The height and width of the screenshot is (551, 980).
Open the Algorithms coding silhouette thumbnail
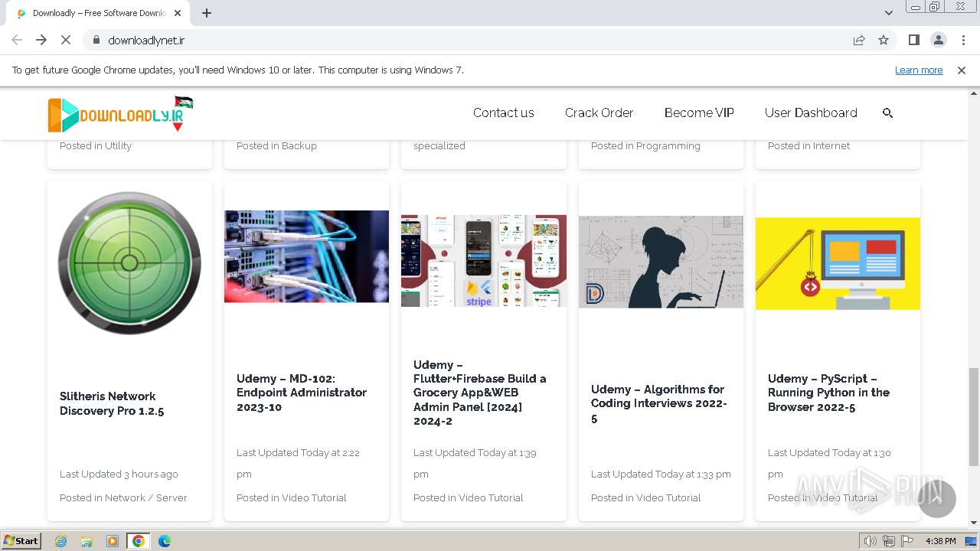point(661,262)
